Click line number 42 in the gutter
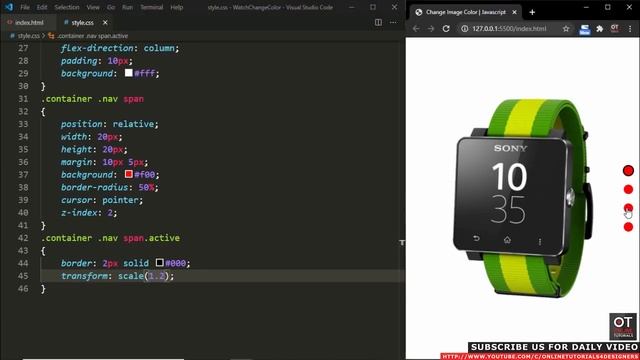640x360 pixels. 23,238
